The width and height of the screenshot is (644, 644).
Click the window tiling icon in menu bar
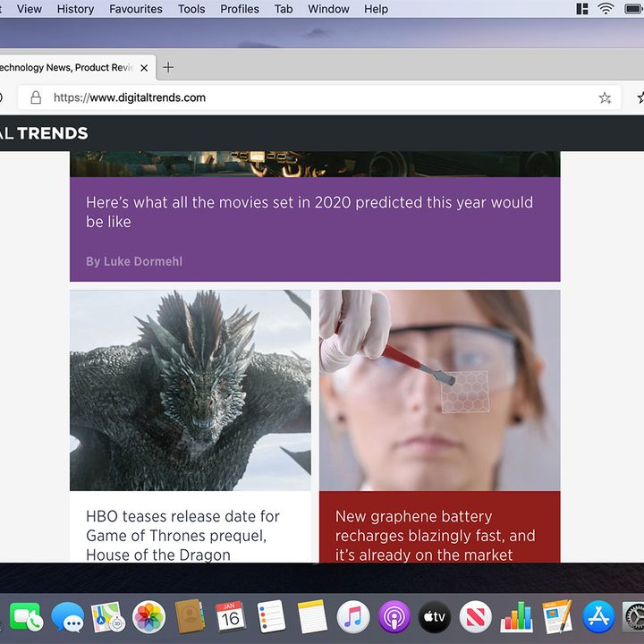582,9
